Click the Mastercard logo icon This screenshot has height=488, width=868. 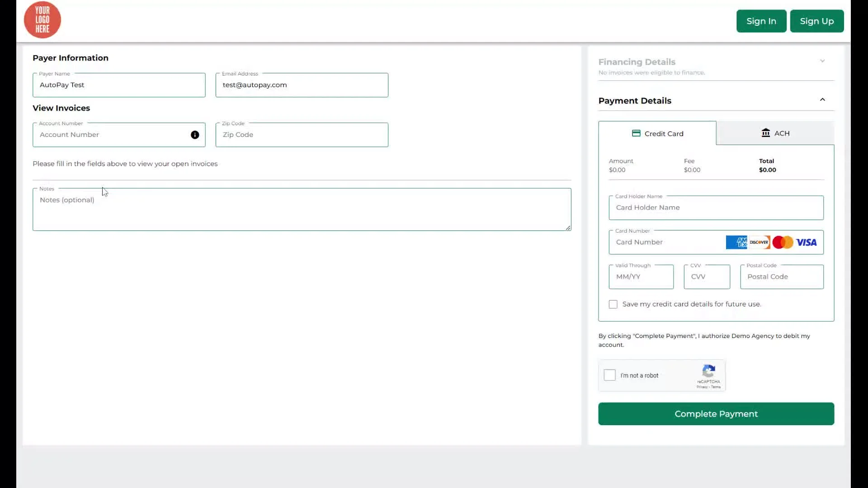(783, 242)
